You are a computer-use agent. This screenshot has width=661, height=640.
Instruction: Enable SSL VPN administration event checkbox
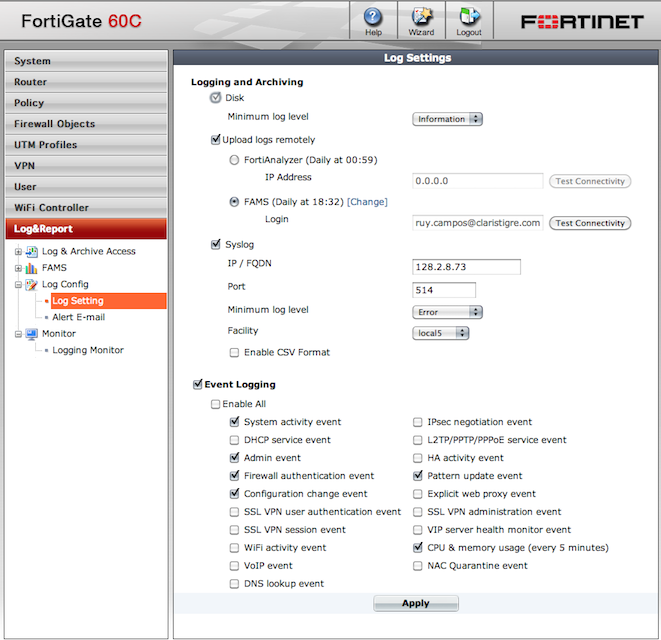417,512
